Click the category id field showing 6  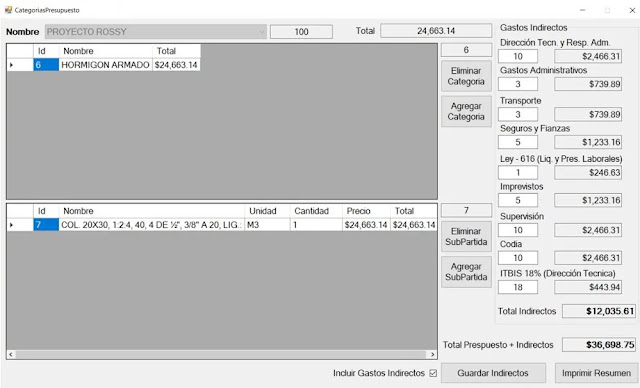466,50
